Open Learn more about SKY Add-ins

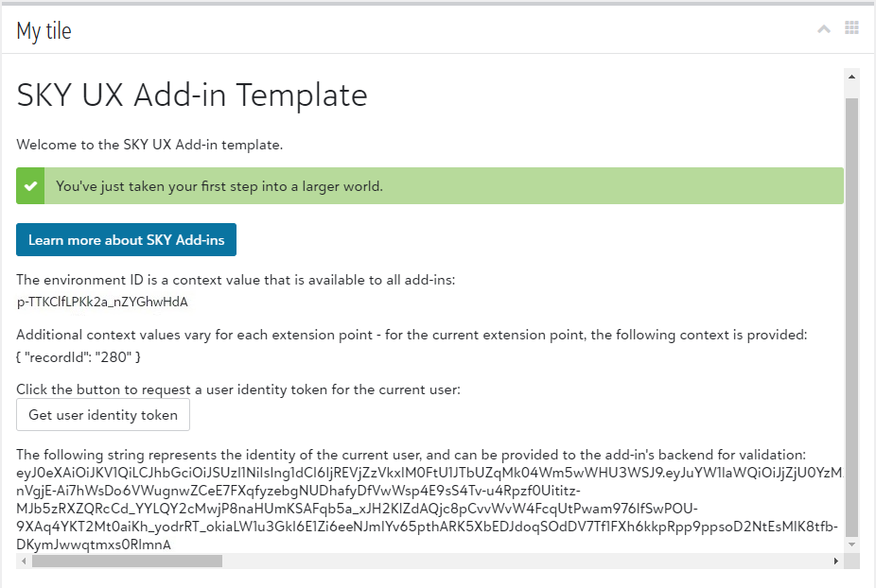point(126,240)
